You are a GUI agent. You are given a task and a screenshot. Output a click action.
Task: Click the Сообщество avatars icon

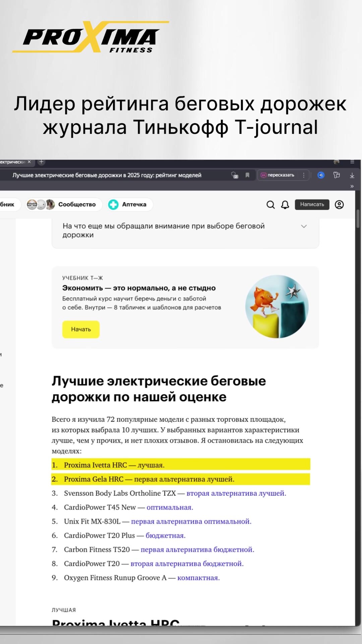(41, 204)
